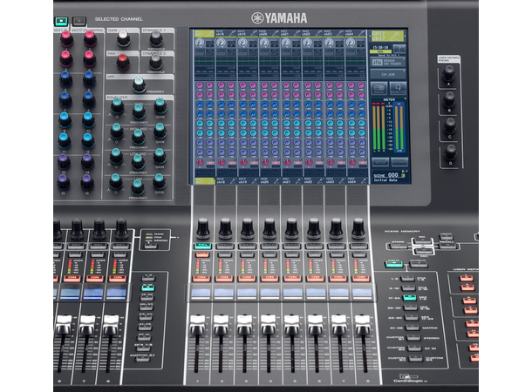Toggle the lit MIX1-16 key at top left
The width and height of the screenshot is (532, 392).
pos(61,21)
